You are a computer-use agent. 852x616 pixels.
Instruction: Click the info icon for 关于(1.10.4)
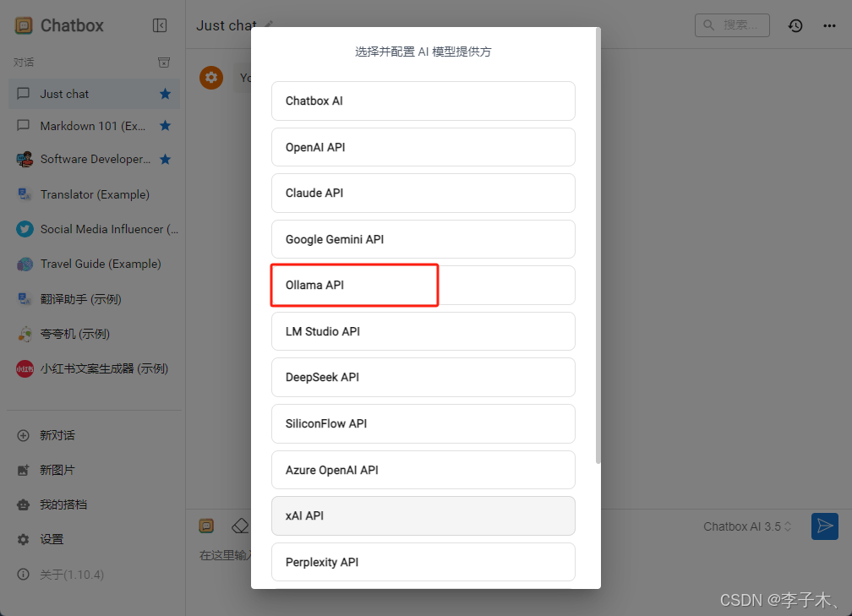pos(24,575)
